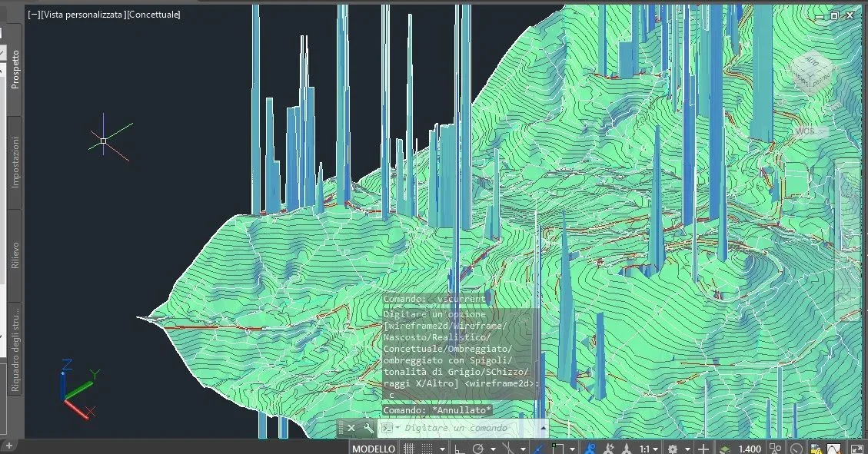The width and height of the screenshot is (868, 454).
Task: Click the 1.400 elevation value
Action: pyautogui.click(x=750, y=449)
